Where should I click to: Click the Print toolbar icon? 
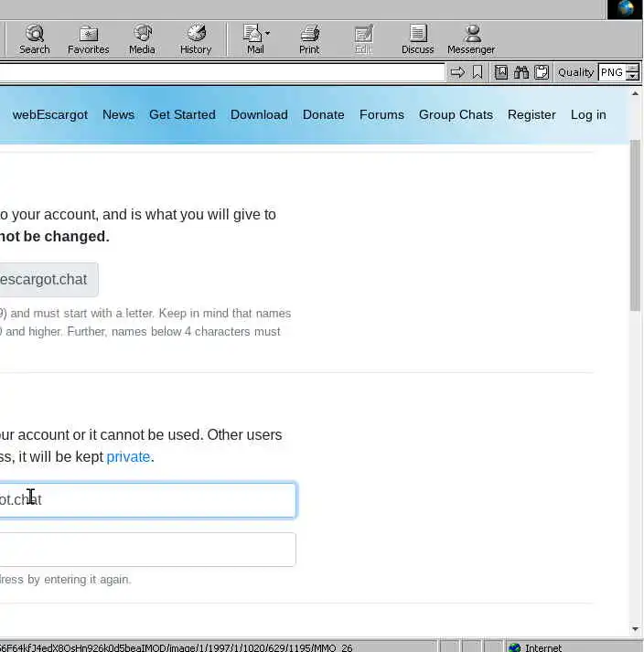tap(309, 39)
